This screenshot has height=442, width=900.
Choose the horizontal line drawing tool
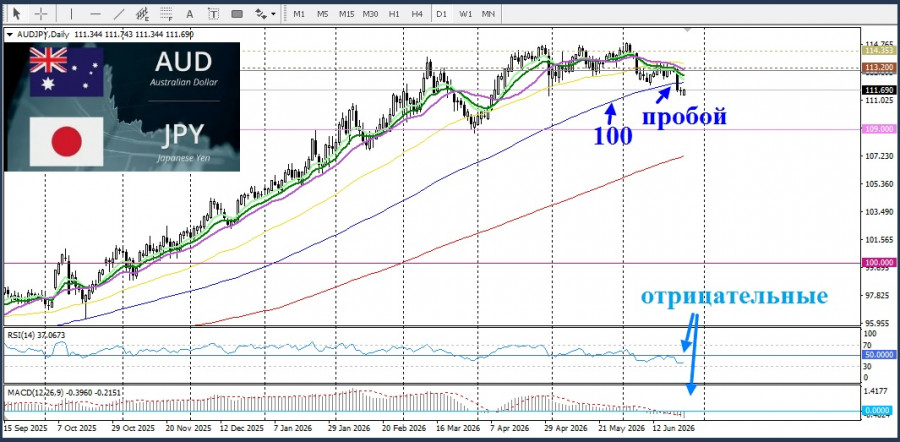[x=95, y=13]
